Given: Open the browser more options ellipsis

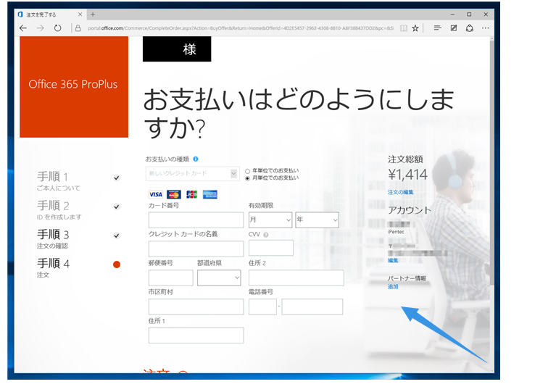Looking at the screenshot, I should (x=486, y=28).
